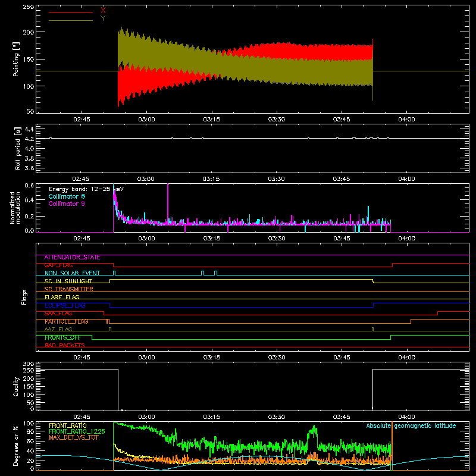Click the SC_IN_SUNLIGHT falling edge near 03:52
The width and height of the screenshot is (476, 476).
pos(373,281)
